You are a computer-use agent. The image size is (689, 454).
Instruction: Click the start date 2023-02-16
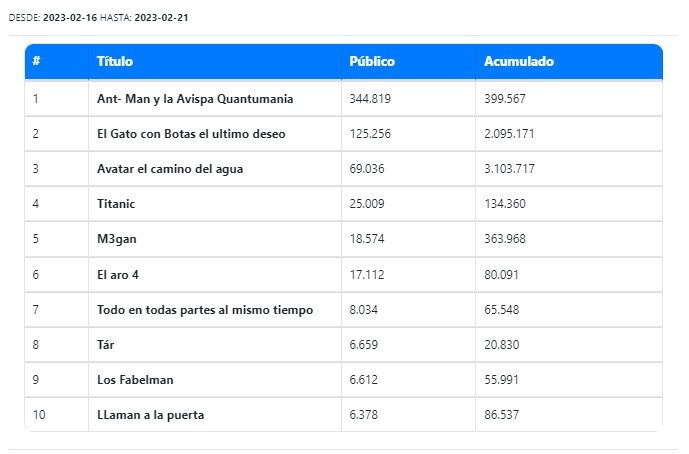click(69, 19)
